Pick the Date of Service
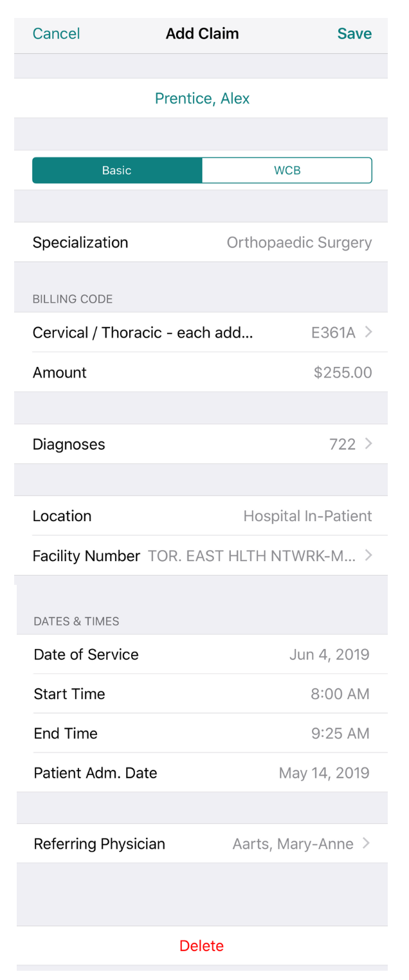 [x=329, y=655]
